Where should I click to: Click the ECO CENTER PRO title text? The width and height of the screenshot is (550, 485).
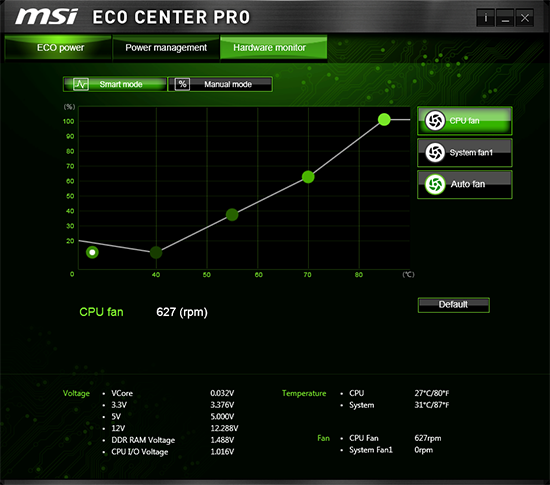171,17
